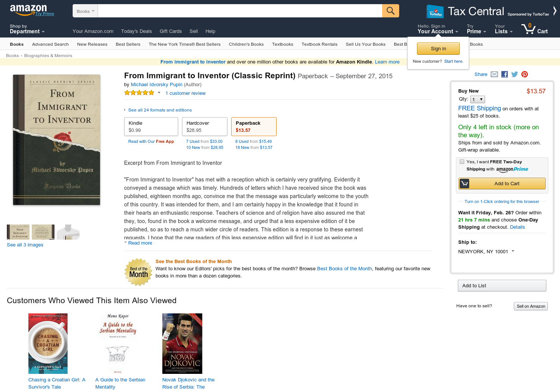Screen dimensions: 560x392
Task: Share on Facebook icon
Action: (x=504, y=74)
